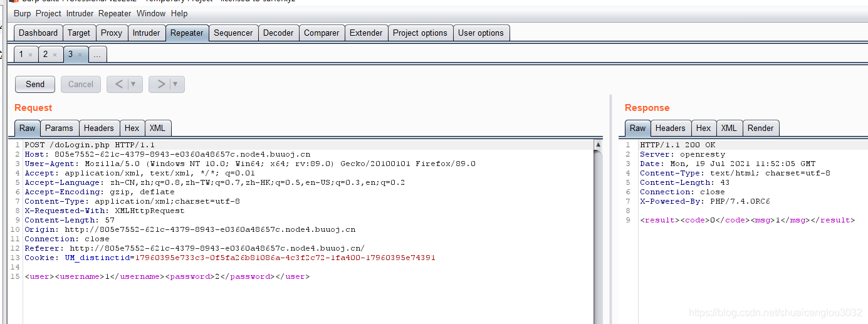Close Repeater tab 3 with its x
Screen dimensions: 868x324
coord(80,55)
